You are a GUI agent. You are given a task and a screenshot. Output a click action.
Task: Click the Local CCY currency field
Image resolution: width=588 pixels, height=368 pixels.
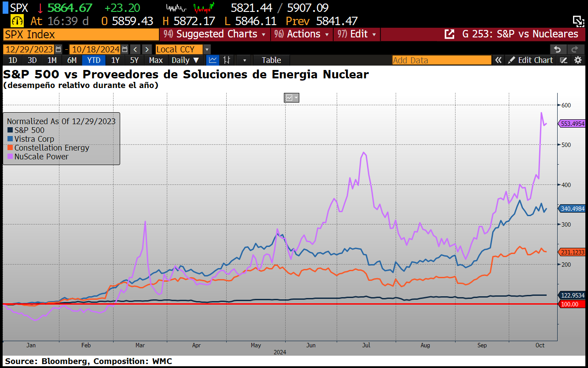[x=179, y=49]
